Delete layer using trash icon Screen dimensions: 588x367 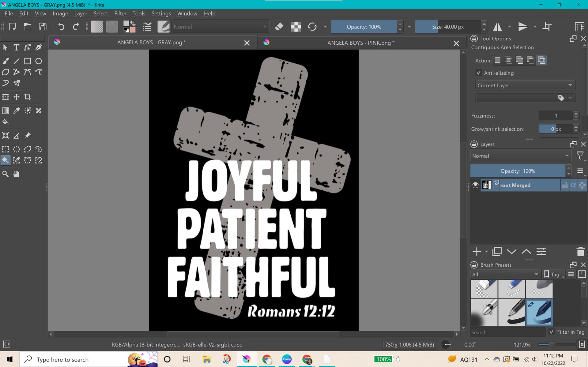[580, 252]
